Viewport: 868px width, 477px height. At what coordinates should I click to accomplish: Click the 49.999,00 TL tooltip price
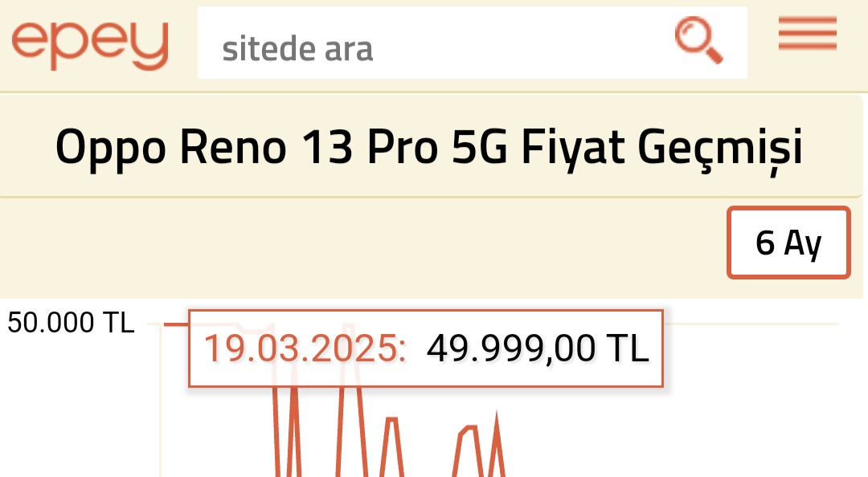coord(537,348)
